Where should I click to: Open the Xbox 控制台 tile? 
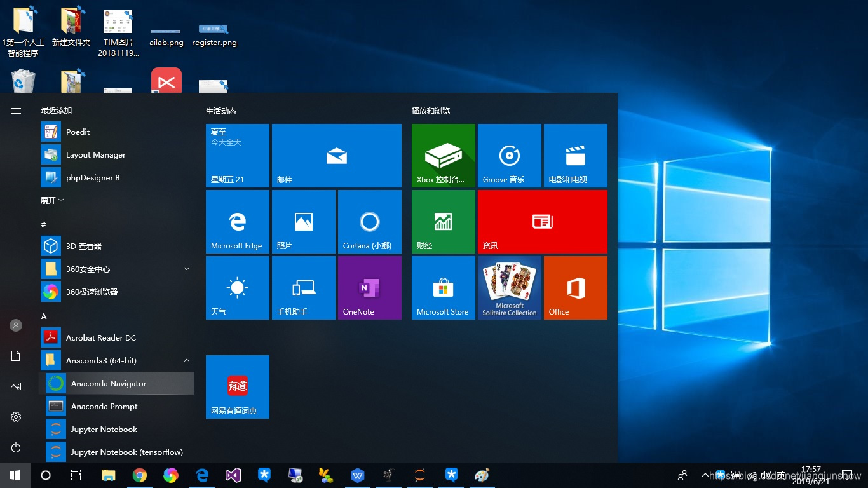coord(444,156)
